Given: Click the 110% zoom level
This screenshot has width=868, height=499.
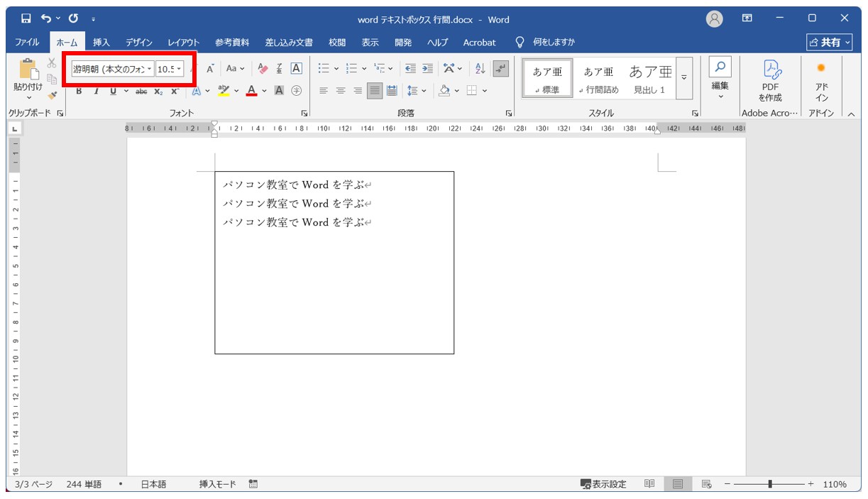Looking at the screenshot, I should 835,484.
